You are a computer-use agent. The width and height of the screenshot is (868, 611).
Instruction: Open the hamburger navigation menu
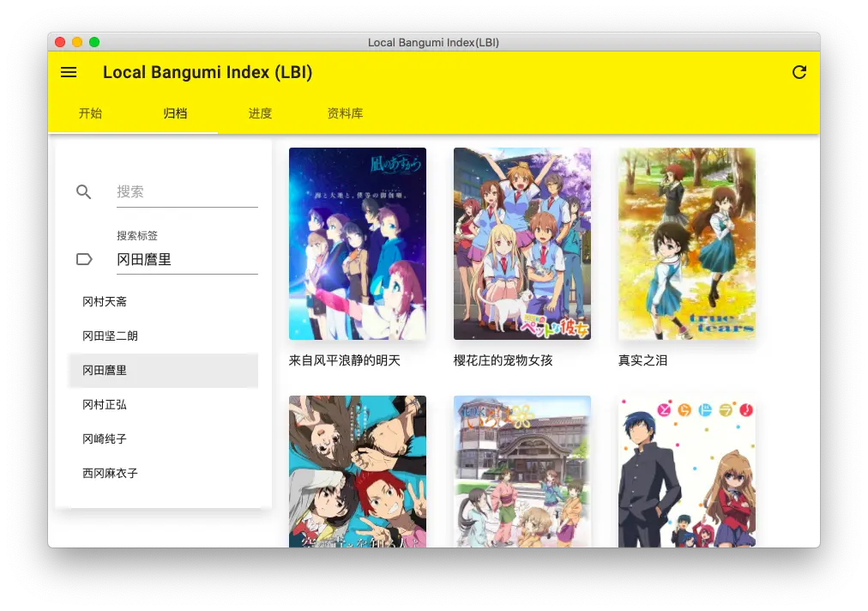[x=69, y=72]
